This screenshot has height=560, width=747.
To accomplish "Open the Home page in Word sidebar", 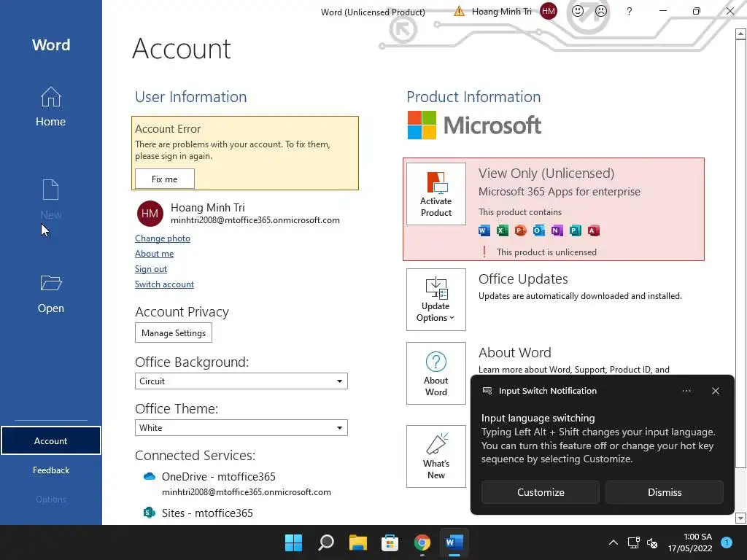I will pos(50,106).
